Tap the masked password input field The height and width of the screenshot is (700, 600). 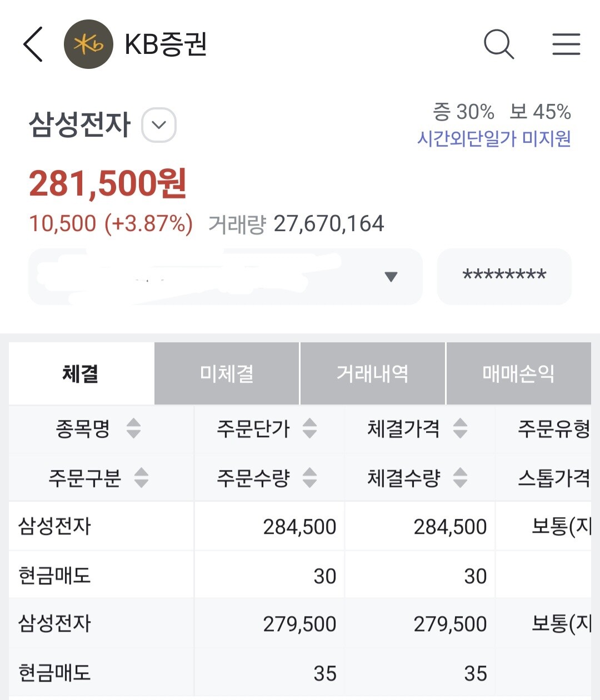504,277
